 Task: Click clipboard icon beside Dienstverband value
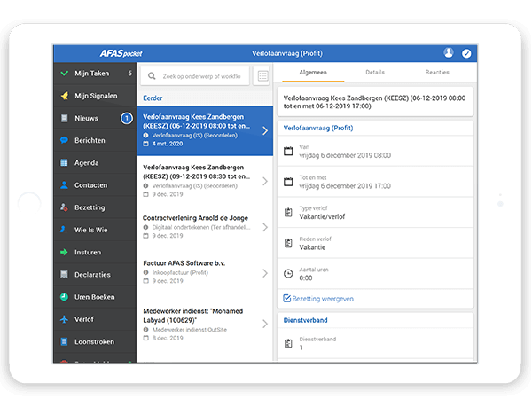point(288,343)
